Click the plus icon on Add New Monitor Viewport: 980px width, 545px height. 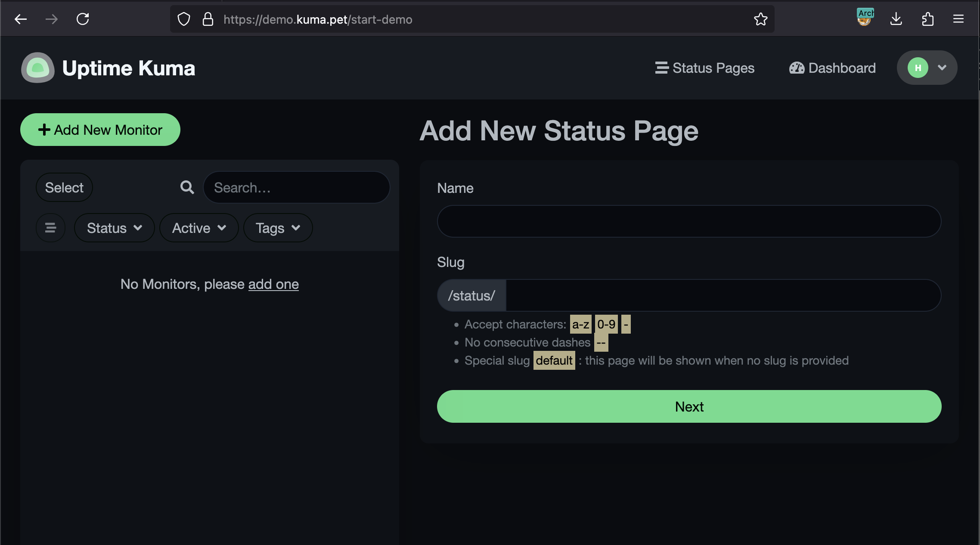(x=44, y=129)
